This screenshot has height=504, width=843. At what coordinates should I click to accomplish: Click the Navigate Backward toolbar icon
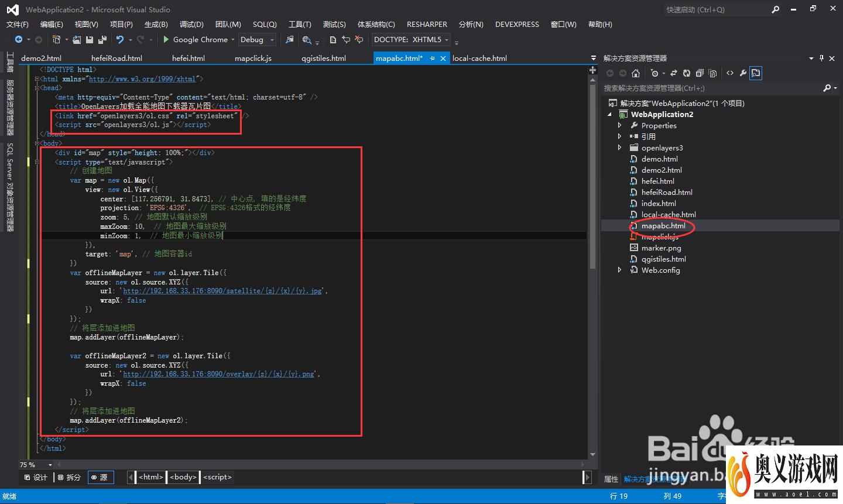click(19, 39)
